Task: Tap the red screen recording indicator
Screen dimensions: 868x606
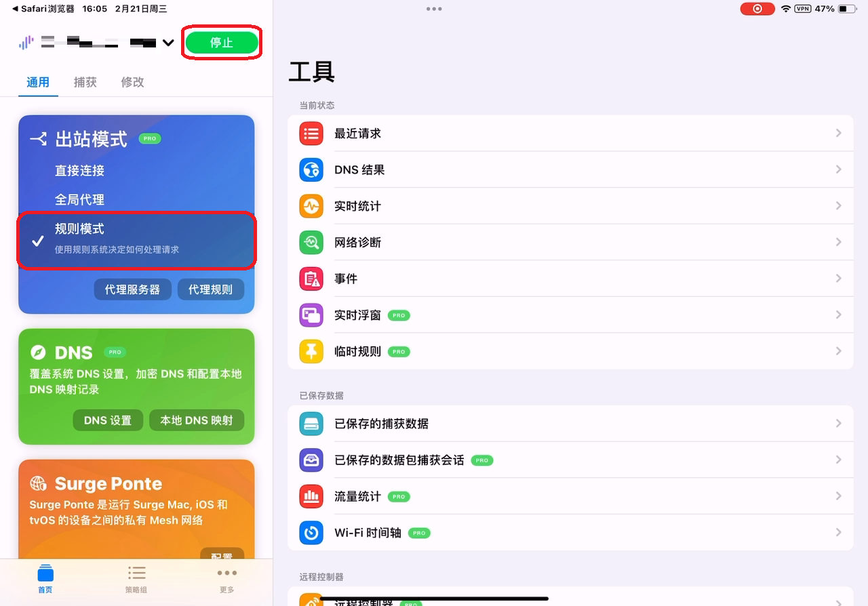Action: pyautogui.click(x=757, y=9)
